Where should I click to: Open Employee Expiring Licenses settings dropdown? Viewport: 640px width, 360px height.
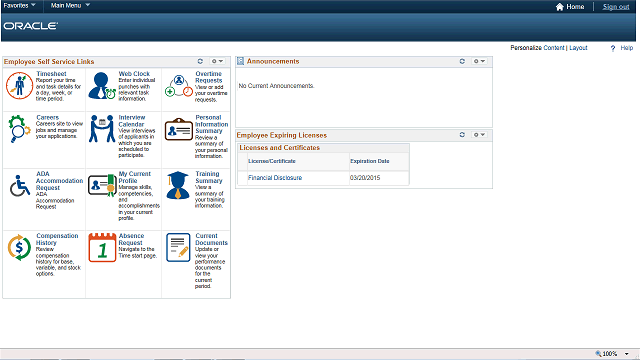479,135
